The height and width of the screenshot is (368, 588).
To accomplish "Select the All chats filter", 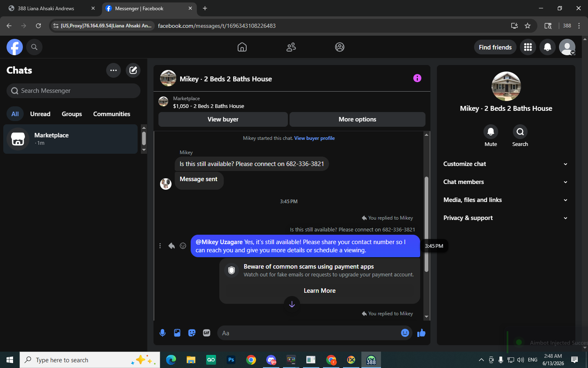I will pyautogui.click(x=15, y=114).
